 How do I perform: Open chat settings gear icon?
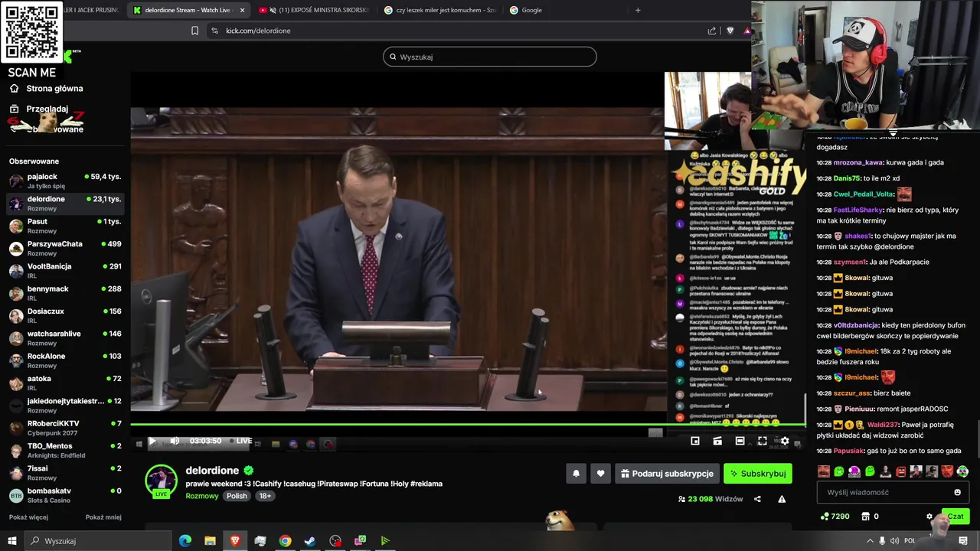tap(929, 517)
